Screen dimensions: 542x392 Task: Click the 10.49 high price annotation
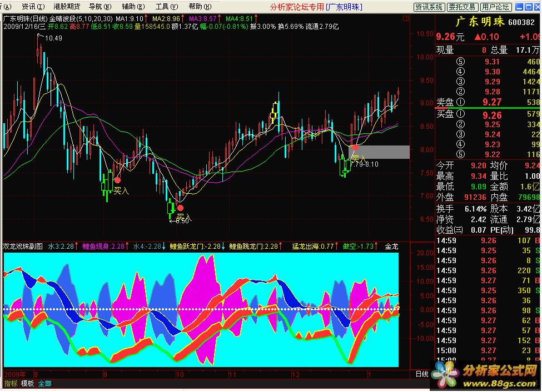pos(53,38)
